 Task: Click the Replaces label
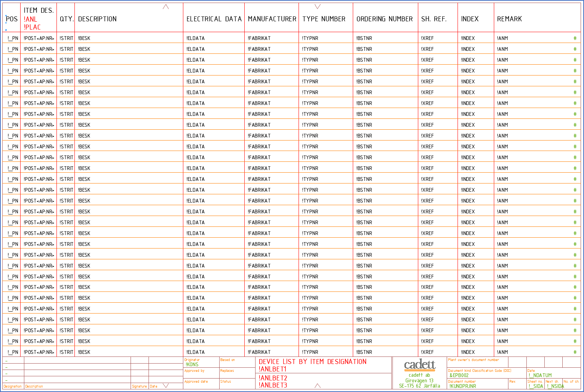click(227, 371)
